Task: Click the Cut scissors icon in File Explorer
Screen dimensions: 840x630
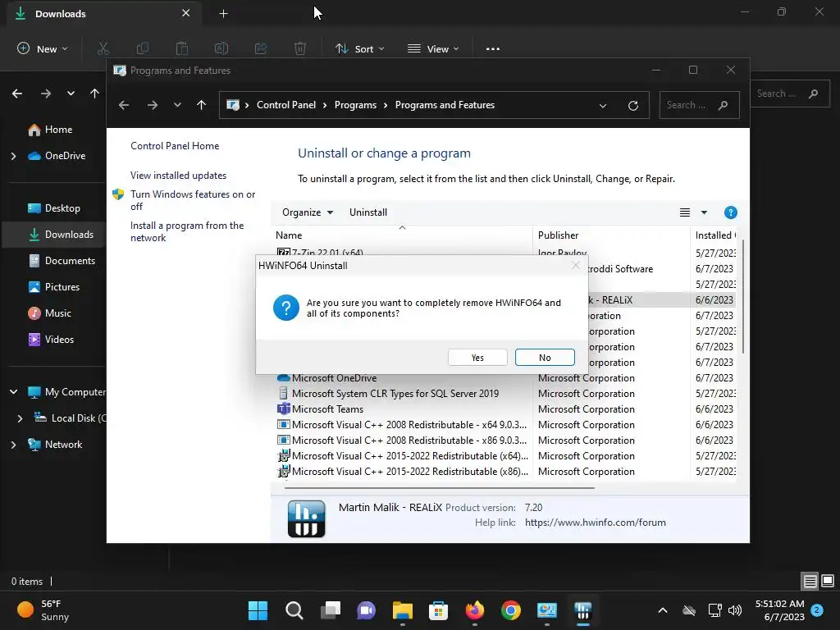Action: [103, 48]
